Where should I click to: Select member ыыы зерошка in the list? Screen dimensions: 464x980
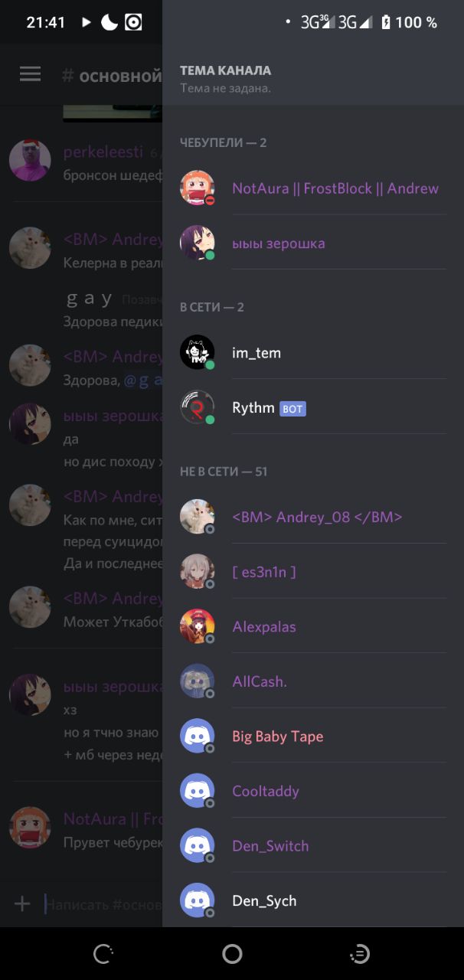(x=312, y=243)
